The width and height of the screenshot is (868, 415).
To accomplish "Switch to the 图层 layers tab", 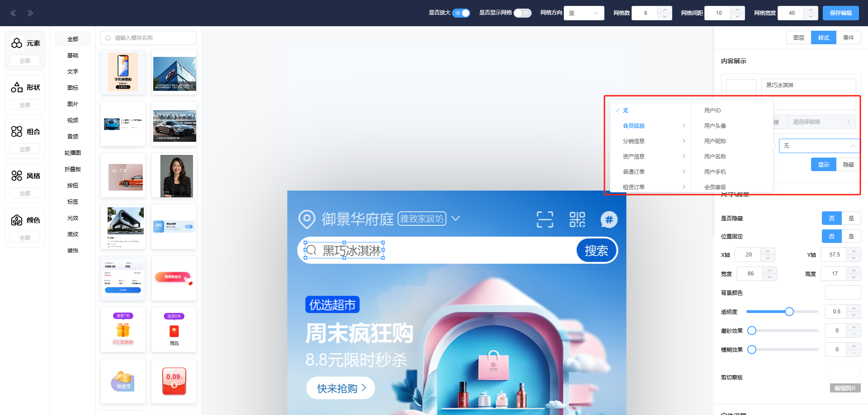I will [x=799, y=38].
